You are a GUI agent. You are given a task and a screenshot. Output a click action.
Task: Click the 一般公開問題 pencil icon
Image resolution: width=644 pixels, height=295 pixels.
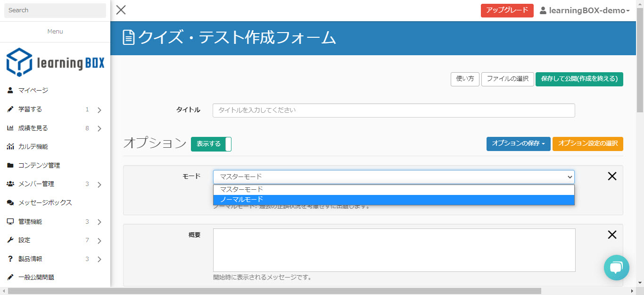(10, 277)
